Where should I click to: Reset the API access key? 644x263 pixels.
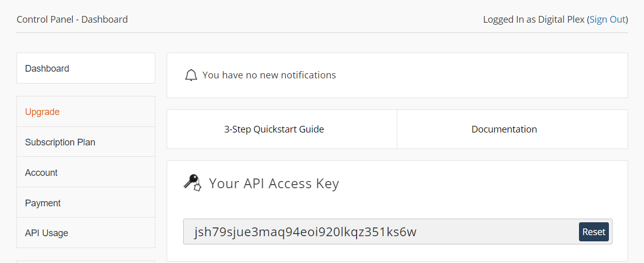click(594, 232)
